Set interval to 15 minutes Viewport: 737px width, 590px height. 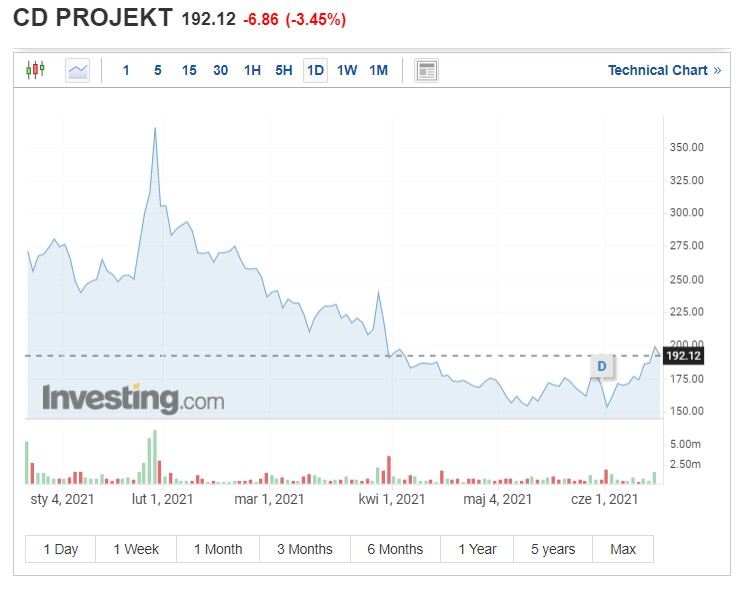(x=189, y=71)
